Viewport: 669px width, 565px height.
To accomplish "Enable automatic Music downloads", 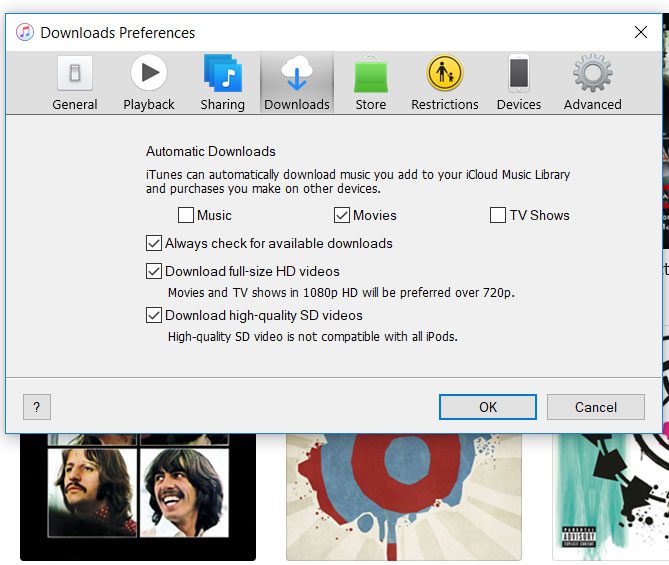I will (x=186, y=215).
